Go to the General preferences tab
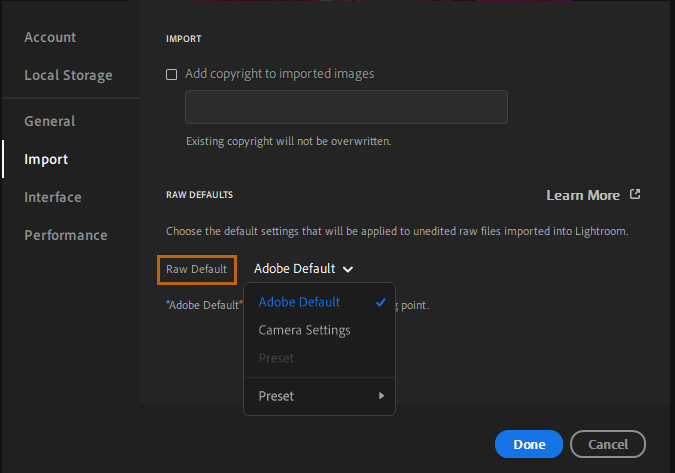Screen dimensions: 675x473 point(50,121)
